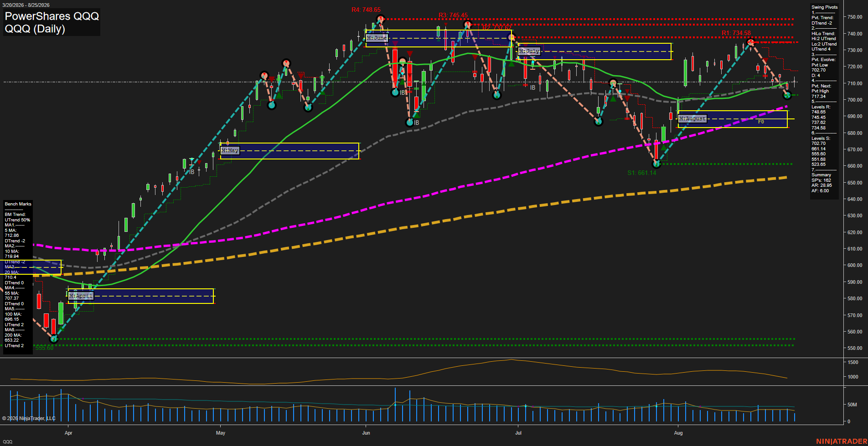
Task: Click the 'BM Trend:' label
Action: [x=15, y=215]
